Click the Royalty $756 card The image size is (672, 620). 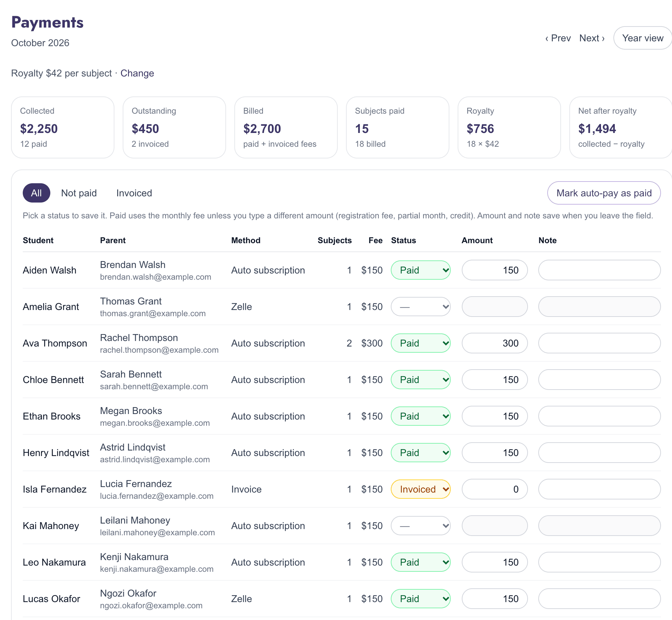click(509, 127)
